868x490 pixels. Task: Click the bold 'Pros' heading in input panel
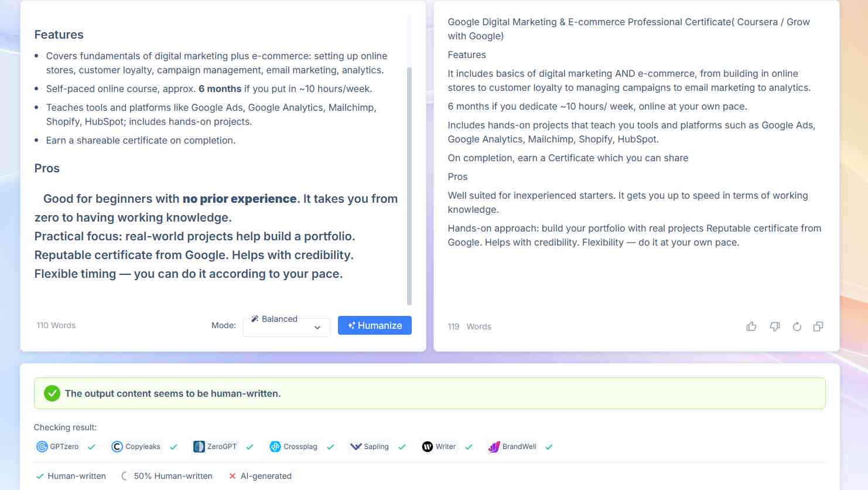pos(47,168)
